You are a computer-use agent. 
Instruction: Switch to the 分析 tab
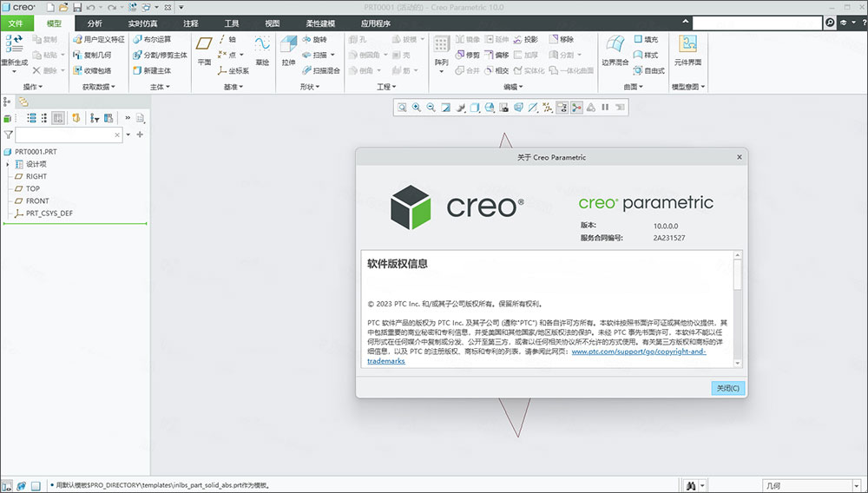point(95,23)
